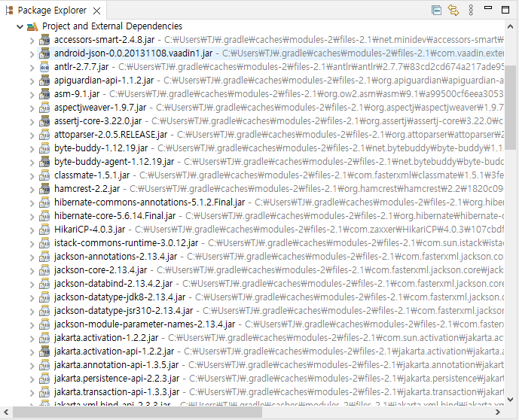The width and height of the screenshot is (519, 420).
Task: Click vertical scrollbar up arrow
Action: 511,26
